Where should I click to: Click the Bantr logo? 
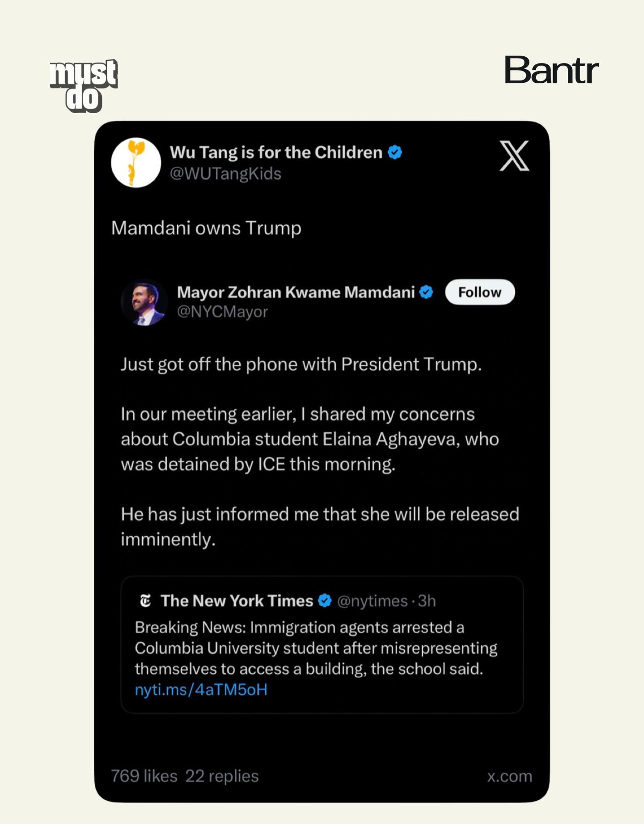point(551,70)
